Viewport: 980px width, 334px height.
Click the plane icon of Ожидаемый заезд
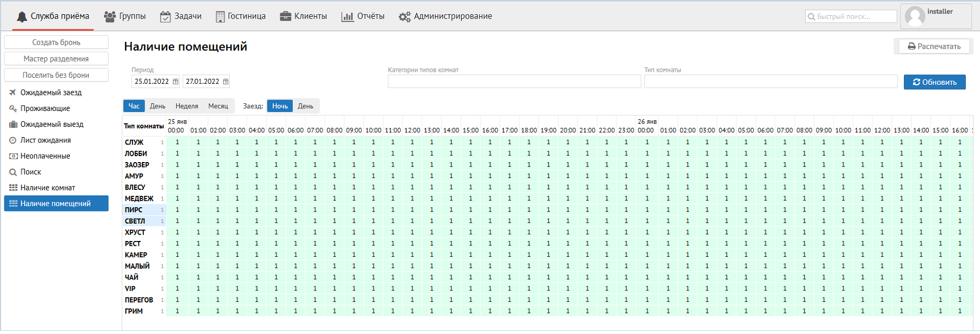pos(13,92)
